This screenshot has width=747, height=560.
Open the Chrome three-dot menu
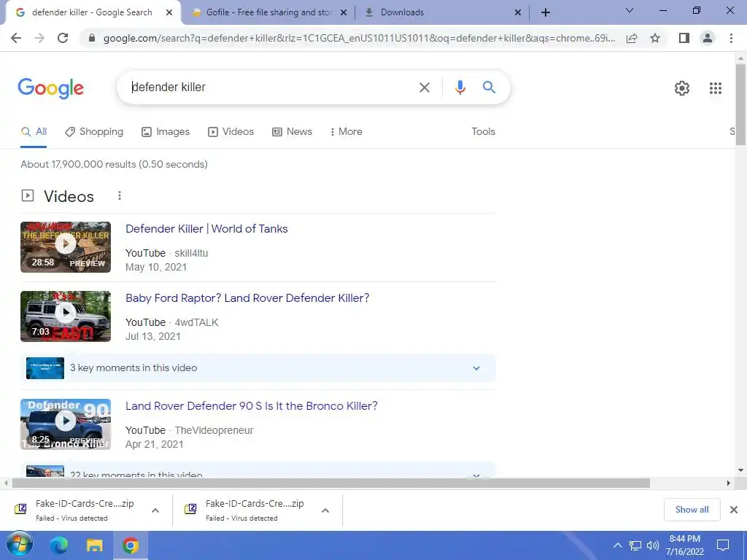pos(731,38)
